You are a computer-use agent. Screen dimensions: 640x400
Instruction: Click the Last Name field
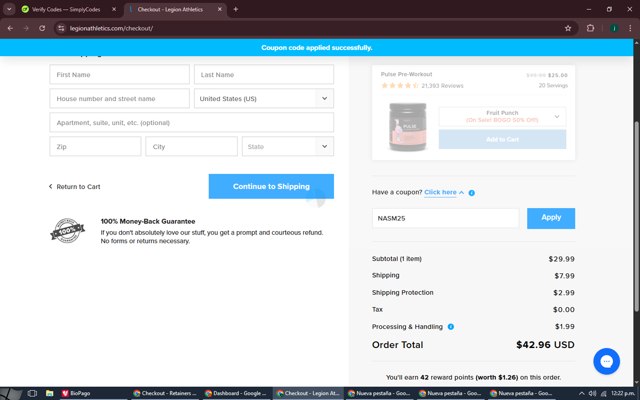pos(264,74)
